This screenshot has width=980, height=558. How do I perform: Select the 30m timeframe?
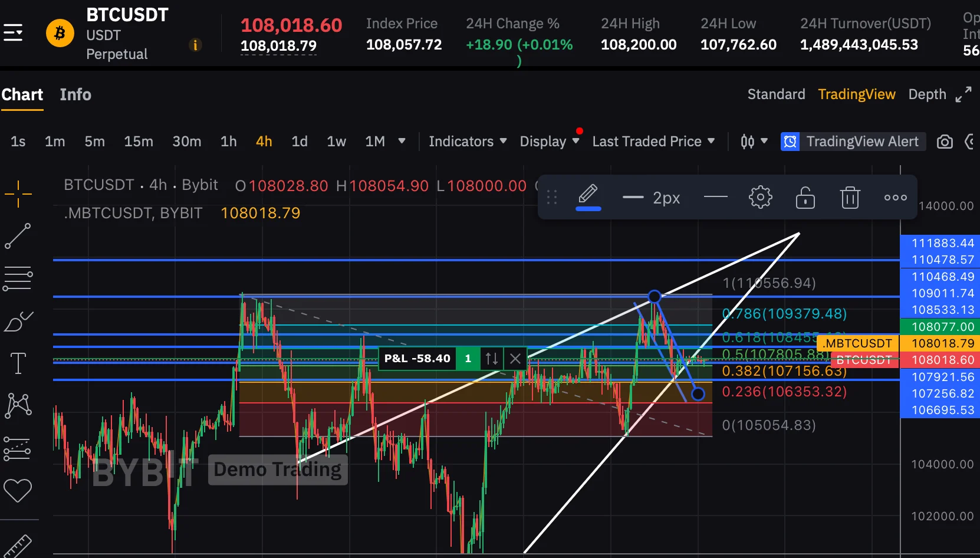[x=187, y=142]
